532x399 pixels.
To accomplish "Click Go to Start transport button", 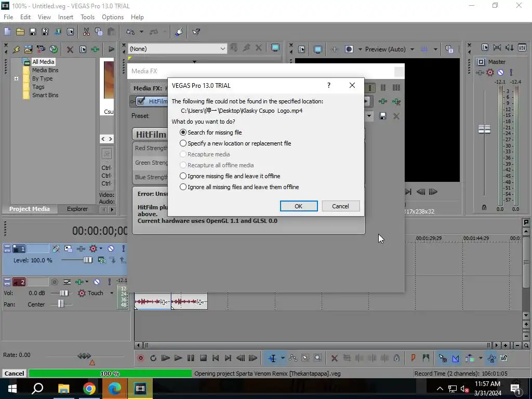I will point(216,358).
